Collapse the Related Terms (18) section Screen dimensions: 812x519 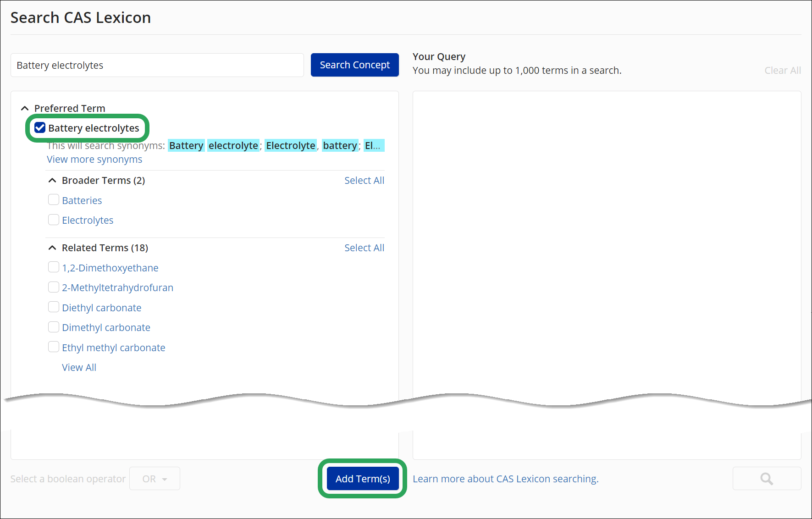pos(52,248)
